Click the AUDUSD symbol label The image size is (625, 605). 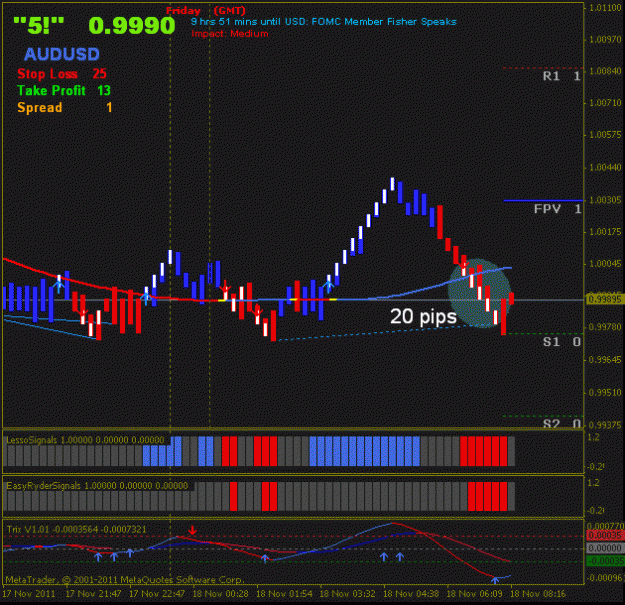[x=62, y=54]
